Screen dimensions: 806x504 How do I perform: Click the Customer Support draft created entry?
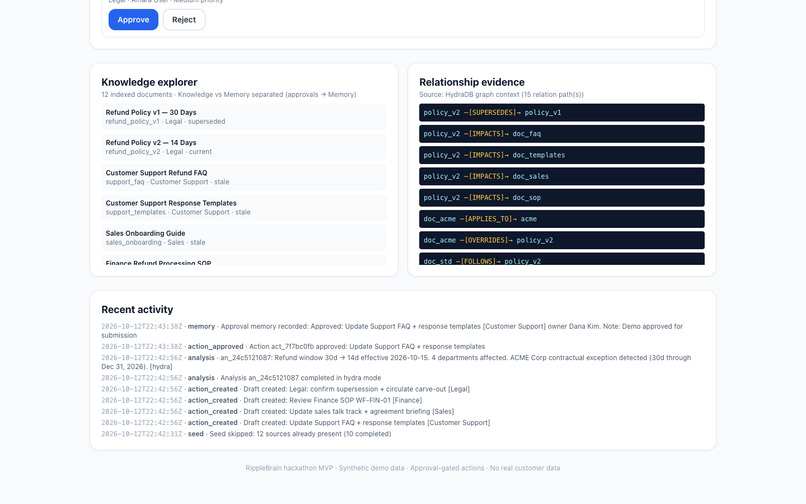(x=296, y=423)
